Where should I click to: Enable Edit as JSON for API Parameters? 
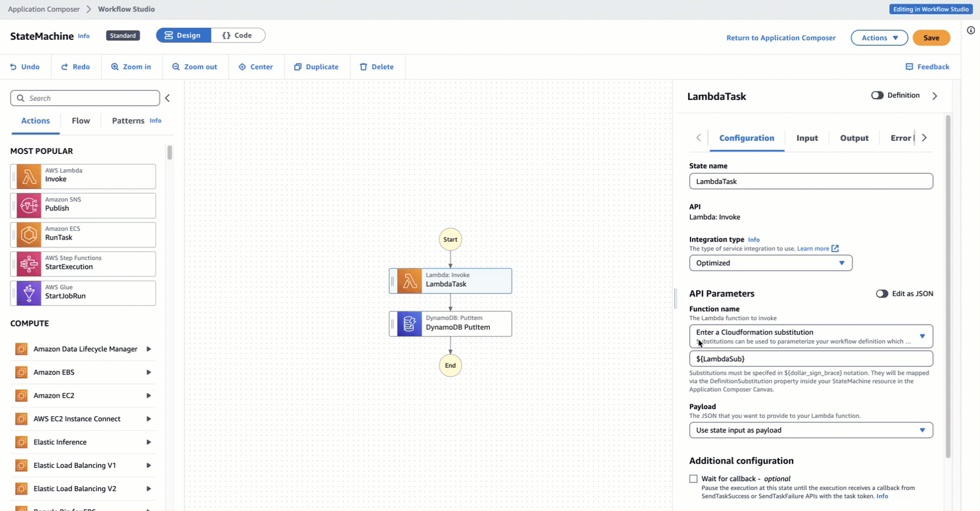coord(882,294)
